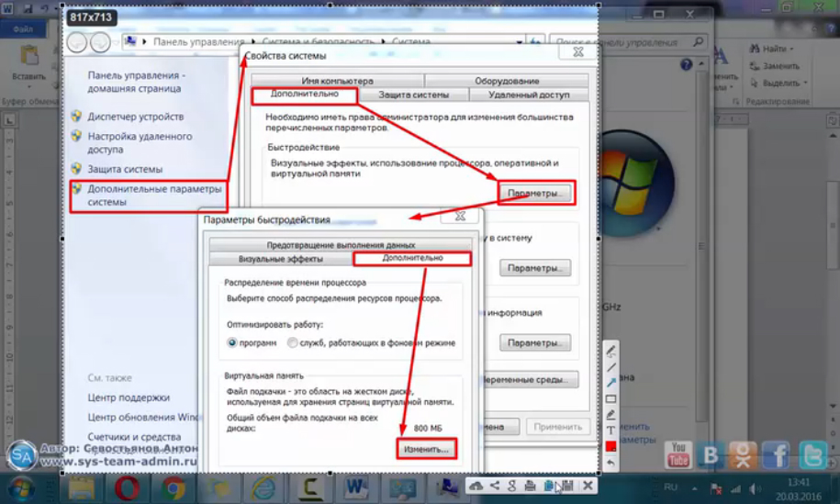Viewport: 840px width, 504px height.
Task: Open Дополнительно tab in Свойства системы
Action: pyautogui.click(x=304, y=95)
